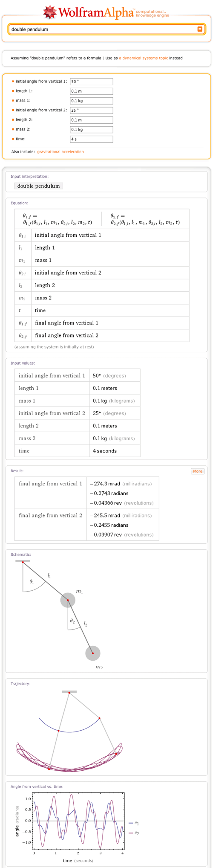Click 'final angle from vertical 1' equation row

coord(102,323)
